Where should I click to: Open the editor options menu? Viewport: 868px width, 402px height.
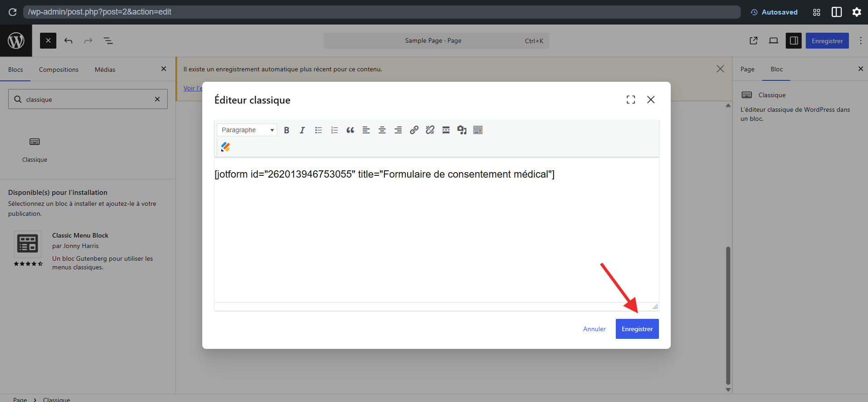pyautogui.click(x=860, y=40)
